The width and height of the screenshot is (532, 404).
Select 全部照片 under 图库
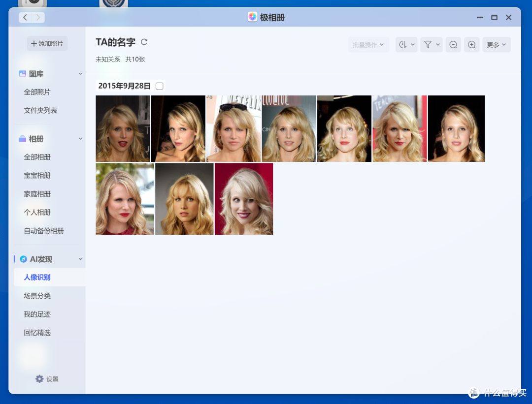37,92
